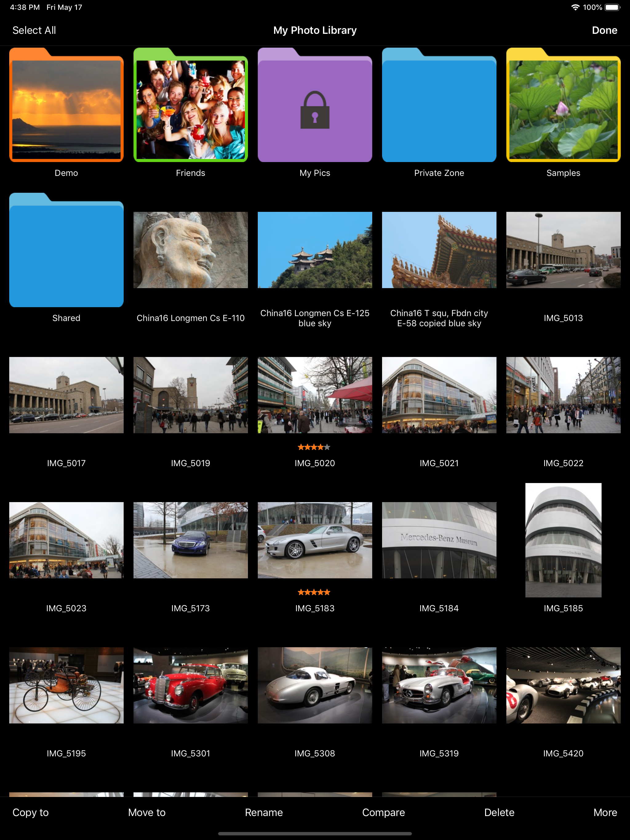Click the five-star rating under IMG_5183
Image resolution: width=630 pixels, height=840 pixels.
(314, 592)
